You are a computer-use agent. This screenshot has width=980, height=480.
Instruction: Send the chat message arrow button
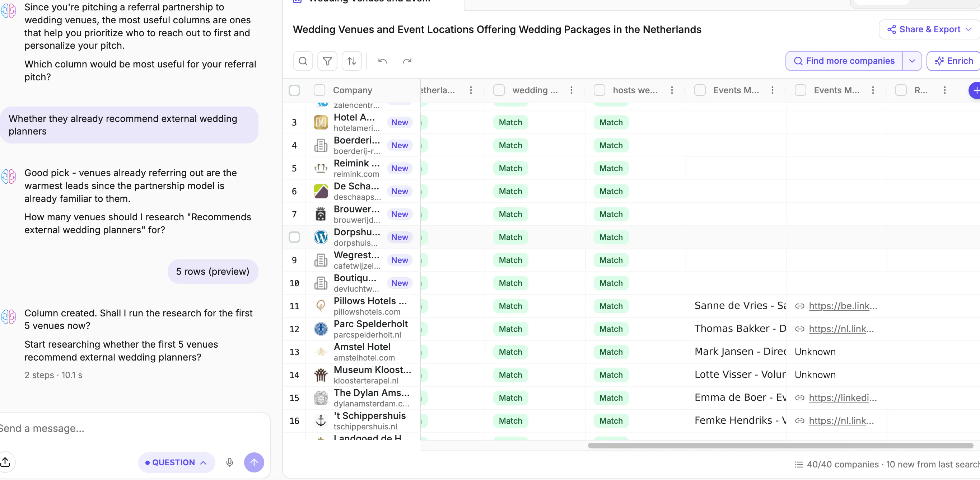[254, 462]
